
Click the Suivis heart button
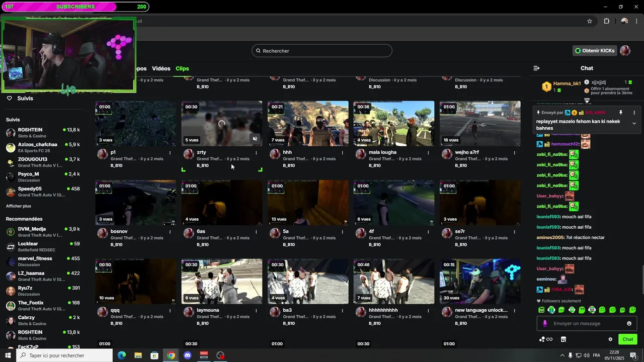(20, 98)
